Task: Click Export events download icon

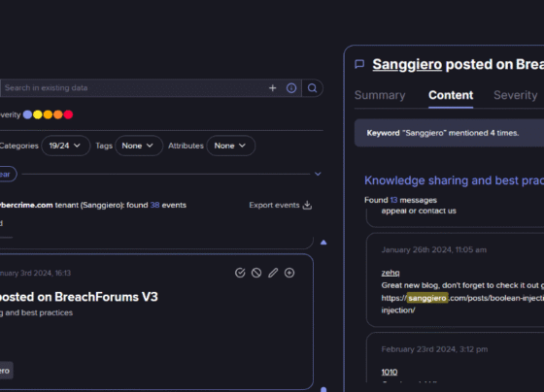Action: [307, 205]
